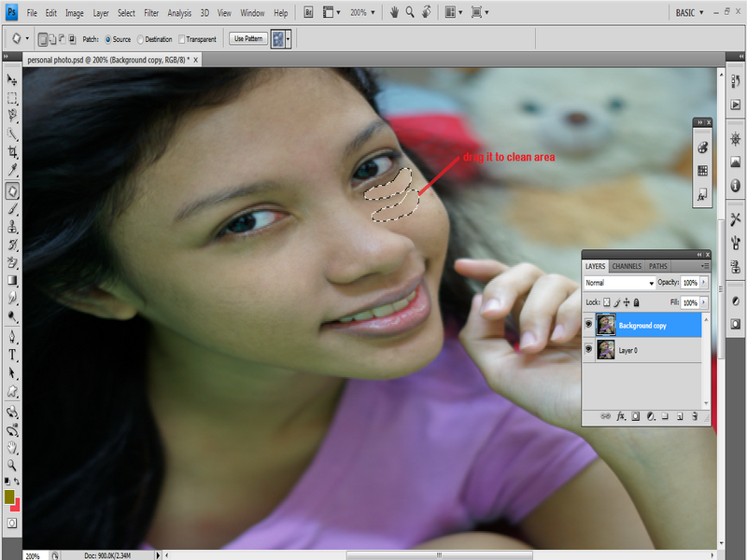Image resolution: width=747 pixels, height=560 pixels.
Task: Click the Delete layer trash icon
Action: coord(696,416)
